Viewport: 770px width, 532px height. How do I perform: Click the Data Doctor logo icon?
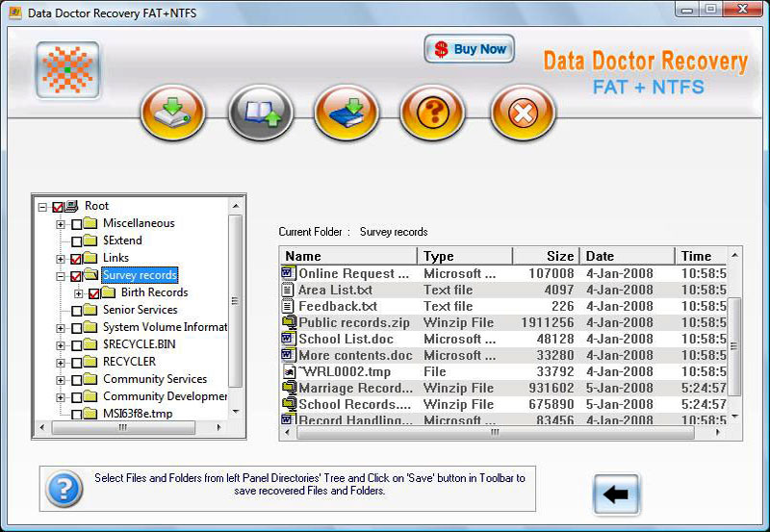[x=67, y=69]
